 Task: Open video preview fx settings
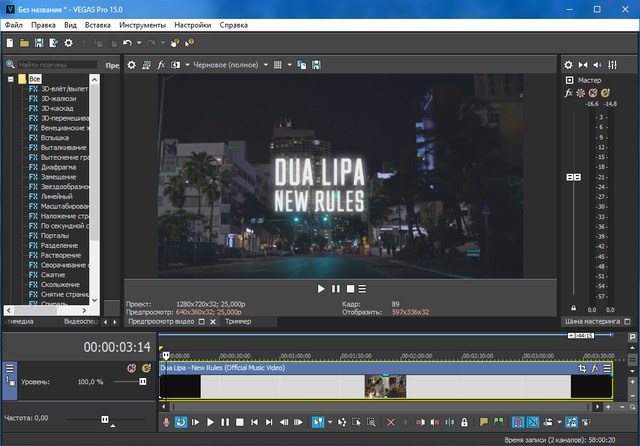161,65
